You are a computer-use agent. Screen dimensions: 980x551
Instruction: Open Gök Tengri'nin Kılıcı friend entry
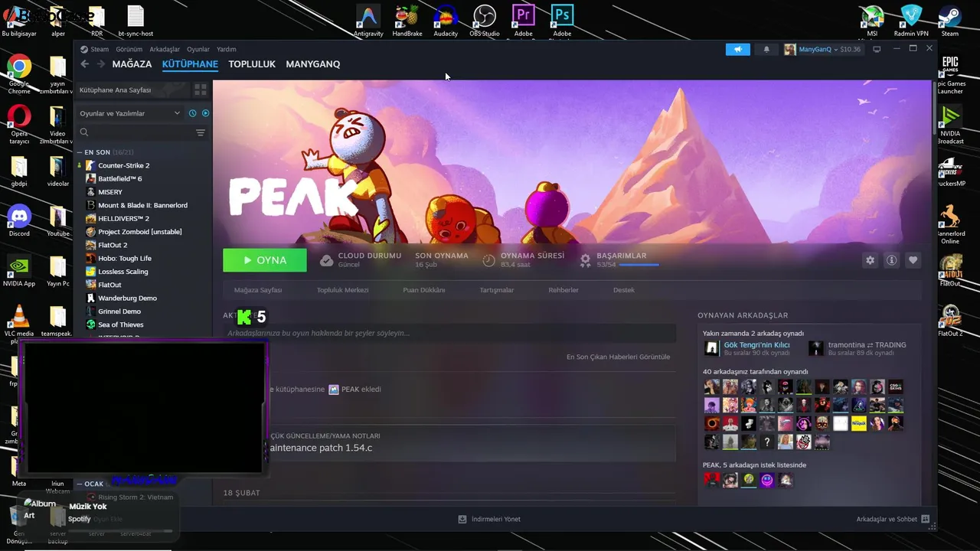pos(747,348)
